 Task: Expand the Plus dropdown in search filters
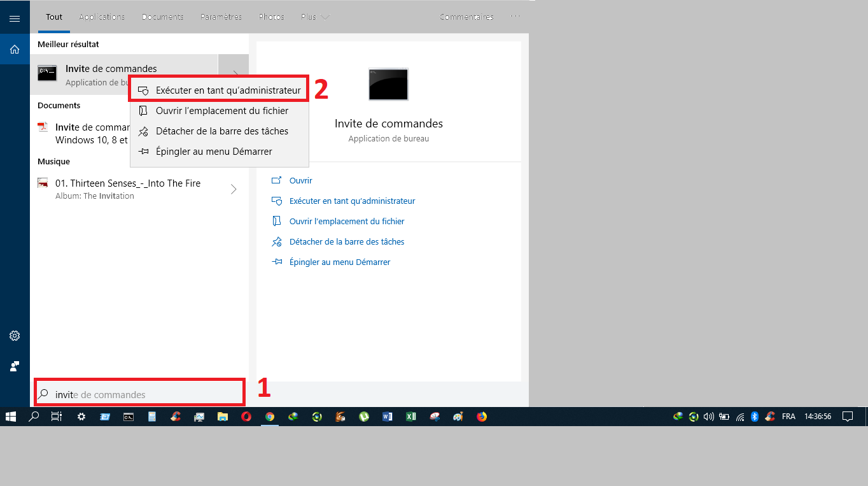point(315,17)
